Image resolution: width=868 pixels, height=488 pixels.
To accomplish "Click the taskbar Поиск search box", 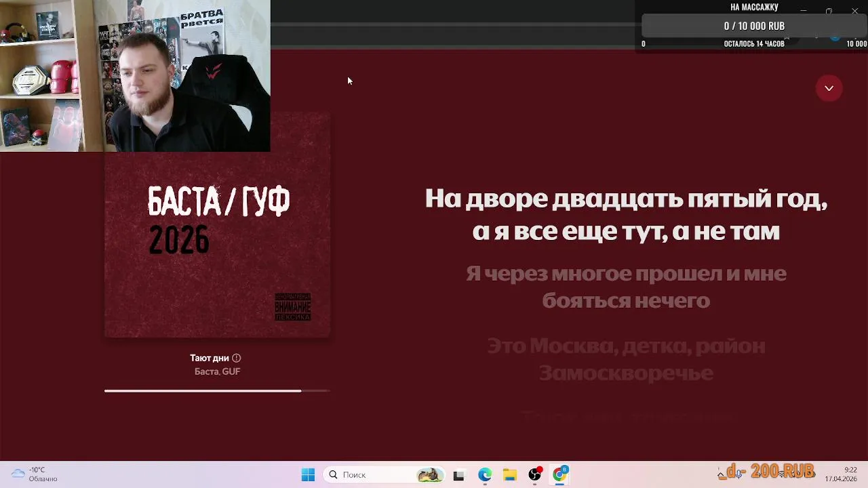I will tap(384, 475).
